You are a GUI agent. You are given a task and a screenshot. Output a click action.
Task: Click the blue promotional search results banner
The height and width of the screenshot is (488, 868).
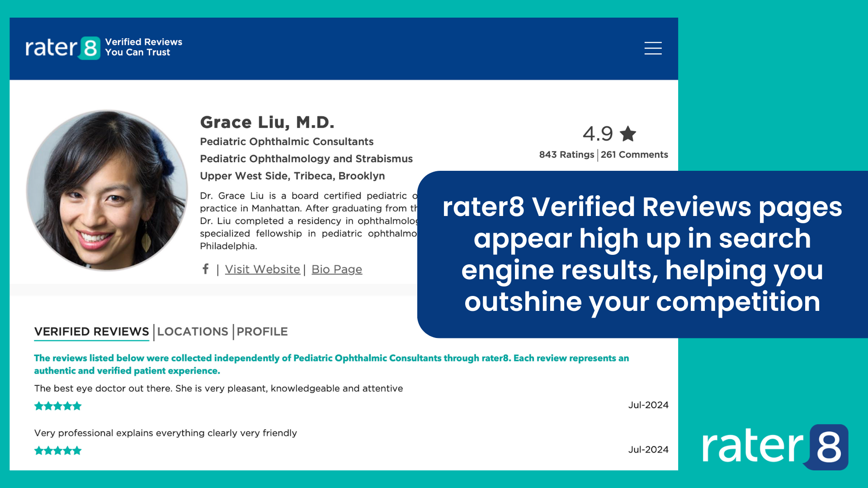click(642, 254)
